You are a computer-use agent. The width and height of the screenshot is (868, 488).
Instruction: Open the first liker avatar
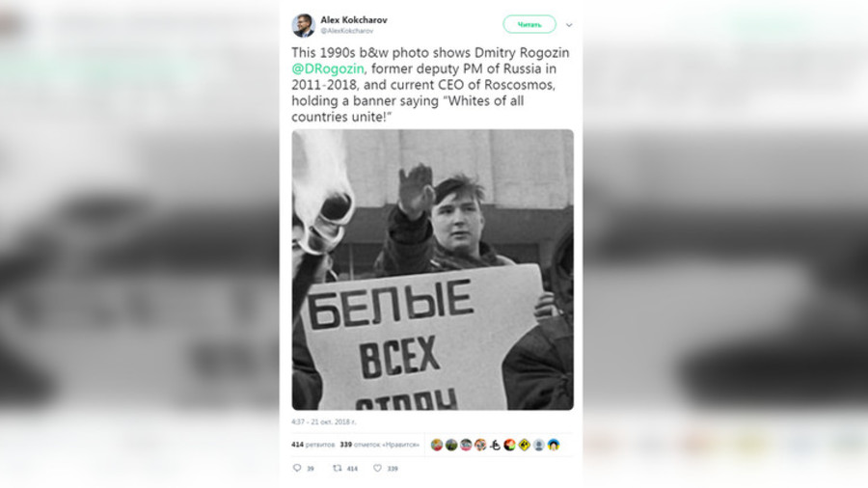coord(437,445)
